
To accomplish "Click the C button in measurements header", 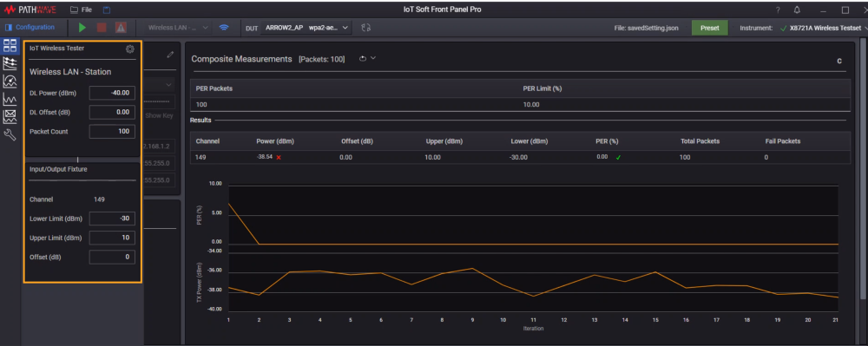I will pos(839,61).
